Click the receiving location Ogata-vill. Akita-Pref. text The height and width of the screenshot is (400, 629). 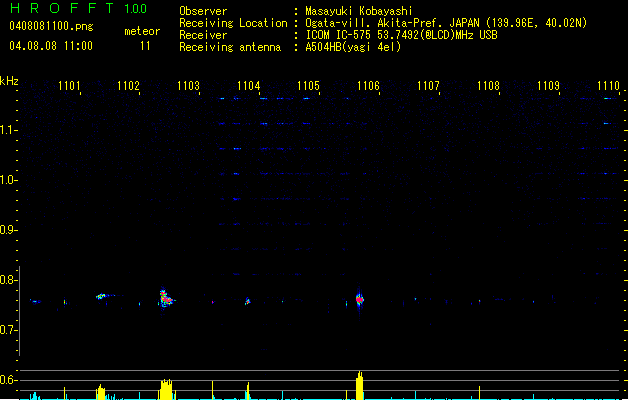375,23
